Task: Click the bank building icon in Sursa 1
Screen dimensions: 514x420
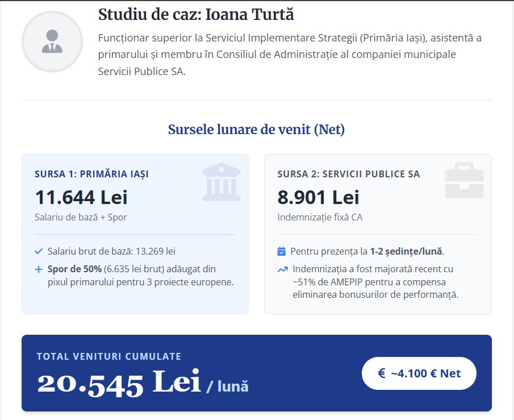Action: click(222, 182)
